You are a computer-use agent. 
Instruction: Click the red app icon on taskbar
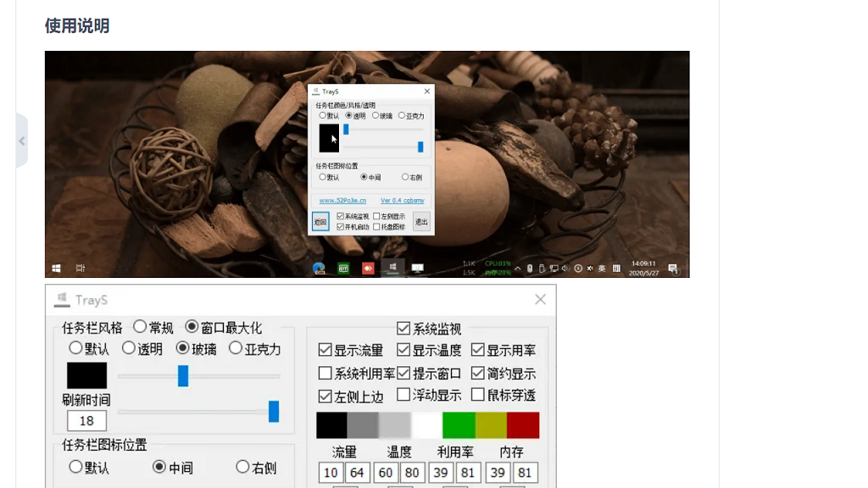tap(368, 269)
